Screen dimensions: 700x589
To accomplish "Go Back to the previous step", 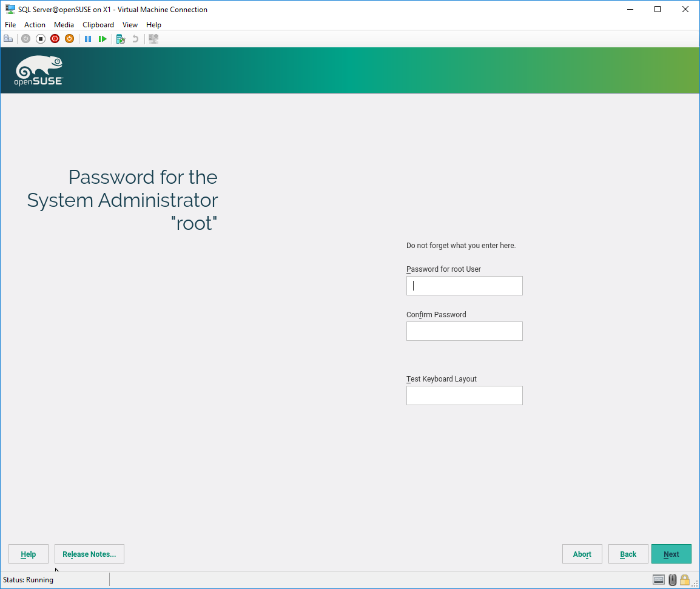I will click(x=628, y=554).
